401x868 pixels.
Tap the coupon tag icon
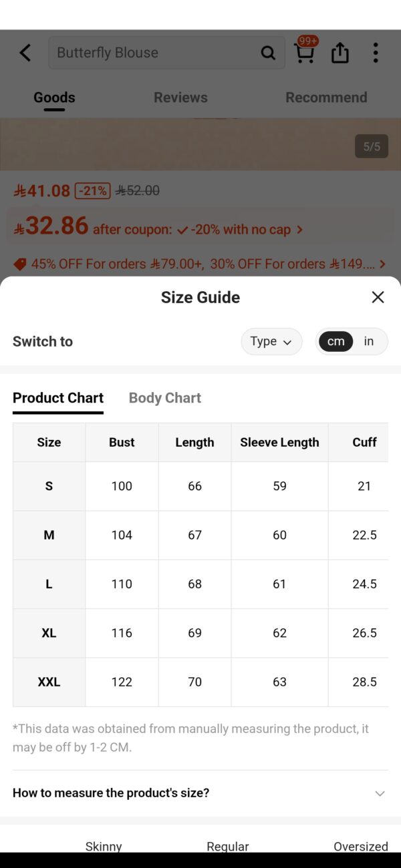tap(20, 264)
